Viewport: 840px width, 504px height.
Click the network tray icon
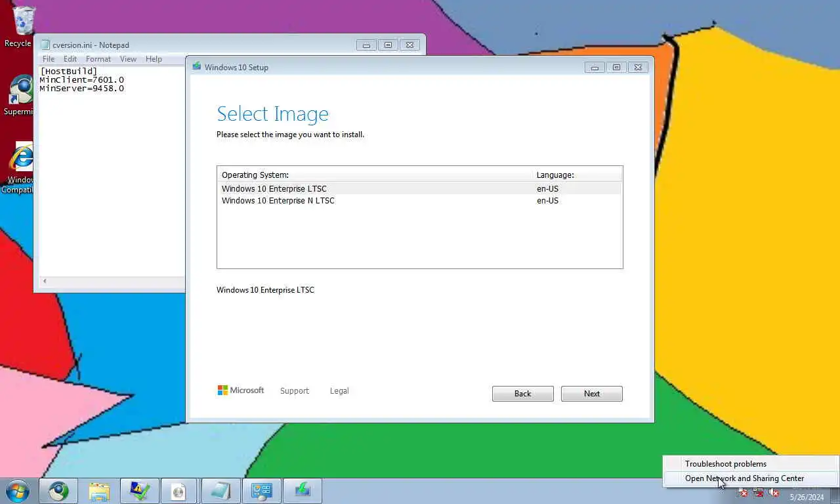758,492
